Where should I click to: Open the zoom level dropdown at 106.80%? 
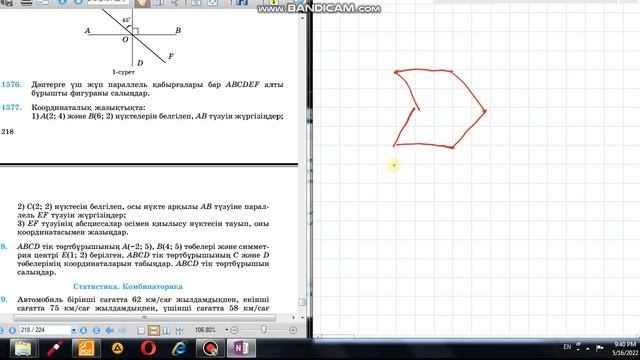click(227, 330)
